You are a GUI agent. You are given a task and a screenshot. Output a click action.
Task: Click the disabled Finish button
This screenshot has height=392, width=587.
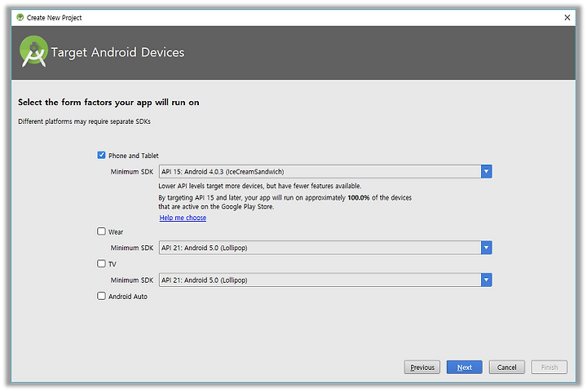(549, 367)
